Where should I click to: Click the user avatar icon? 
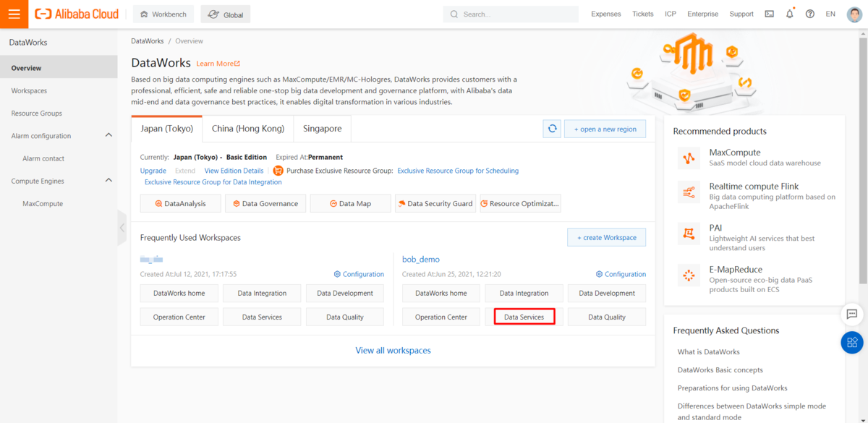click(x=854, y=14)
